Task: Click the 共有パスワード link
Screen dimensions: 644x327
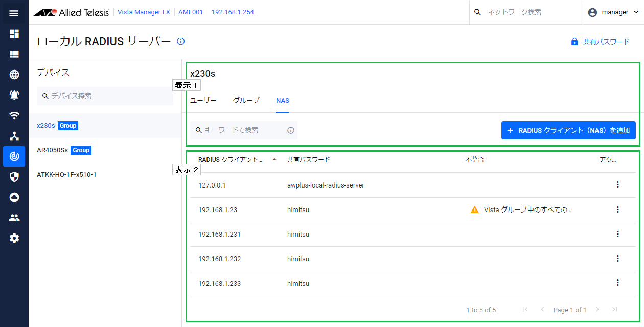Action: point(601,42)
